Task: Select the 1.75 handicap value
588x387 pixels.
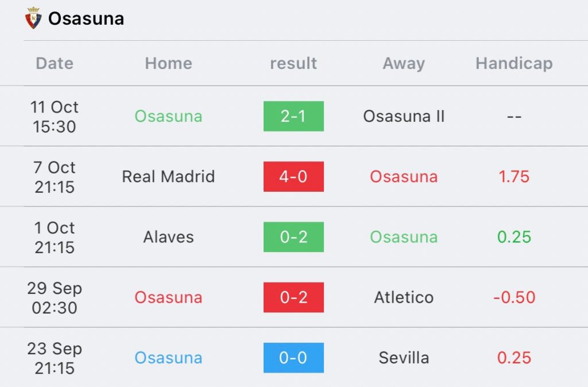Action: 514,177
